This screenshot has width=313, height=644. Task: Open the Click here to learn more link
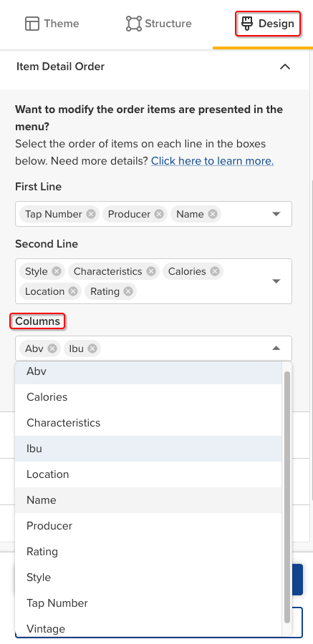[212, 160]
